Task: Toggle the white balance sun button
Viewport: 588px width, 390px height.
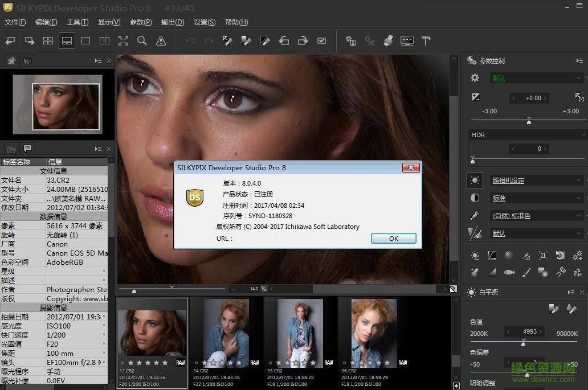Action: 475,180
